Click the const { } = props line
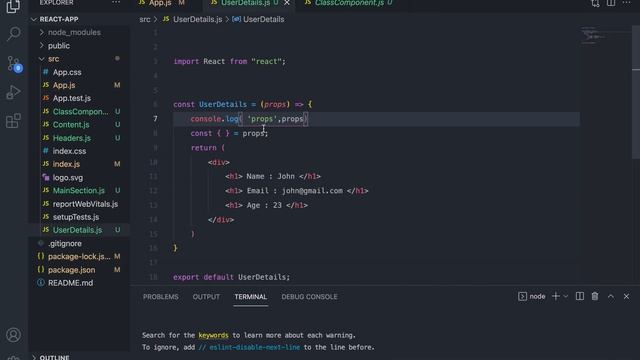Viewport: 640px width, 360px height. (229, 133)
